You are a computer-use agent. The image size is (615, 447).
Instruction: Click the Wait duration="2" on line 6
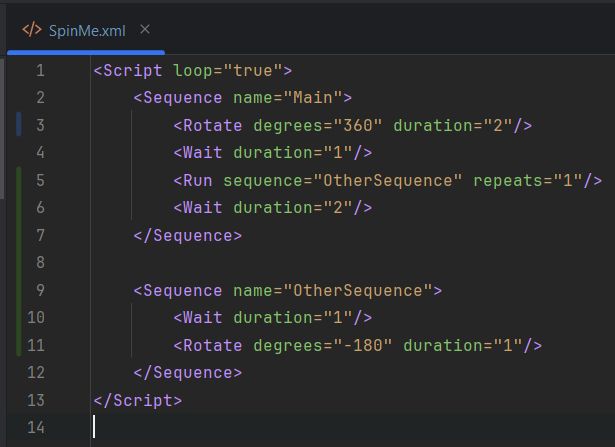click(x=273, y=207)
